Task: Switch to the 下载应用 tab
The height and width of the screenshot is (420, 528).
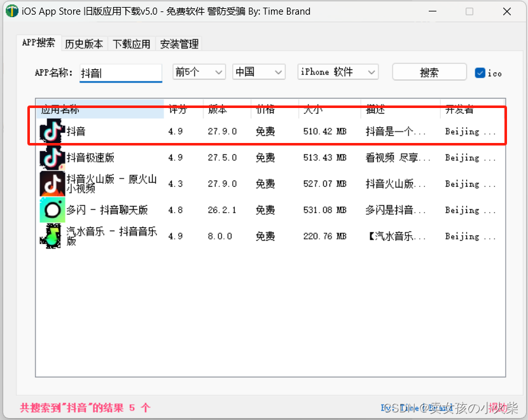Action: (132, 44)
